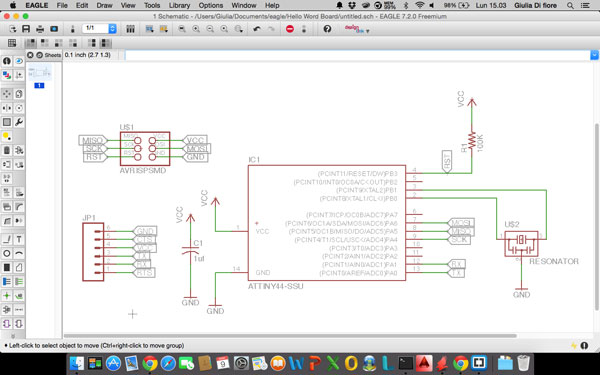Select the Junction tool
This screenshot has height=375, width=600.
tap(7, 295)
